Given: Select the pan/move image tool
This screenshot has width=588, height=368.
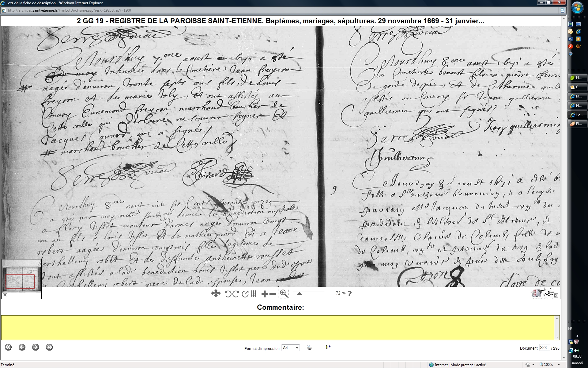Looking at the screenshot, I should (x=216, y=293).
